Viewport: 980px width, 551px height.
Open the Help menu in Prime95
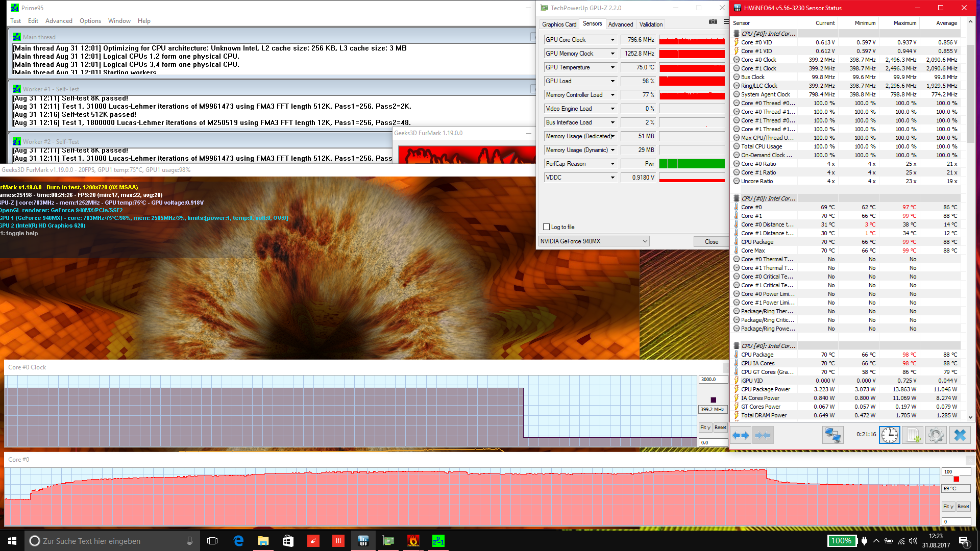[144, 21]
